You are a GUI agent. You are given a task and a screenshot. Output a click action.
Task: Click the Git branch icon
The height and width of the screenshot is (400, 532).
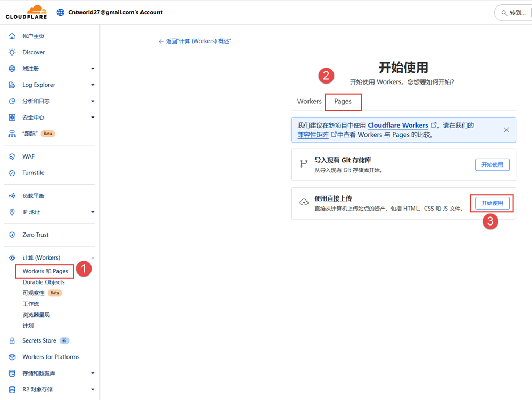[x=304, y=164]
